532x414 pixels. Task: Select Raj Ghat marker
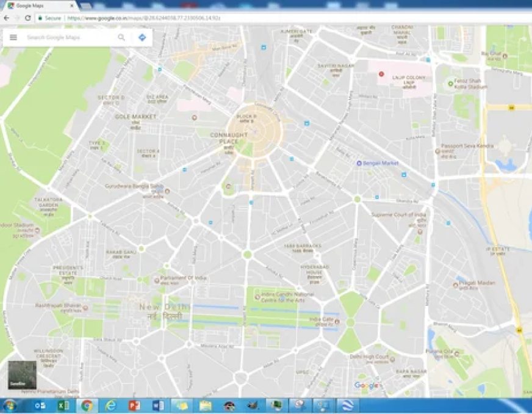(x=505, y=56)
